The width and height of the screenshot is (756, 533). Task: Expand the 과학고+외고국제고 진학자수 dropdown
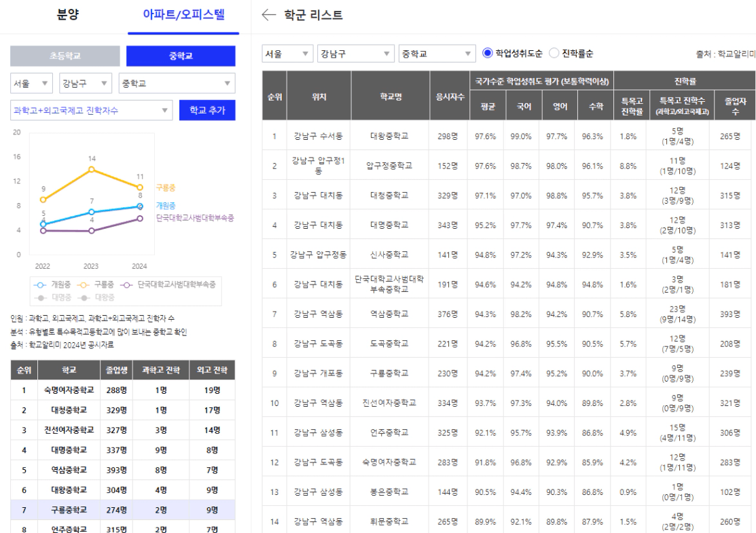click(x=91, y=111)
